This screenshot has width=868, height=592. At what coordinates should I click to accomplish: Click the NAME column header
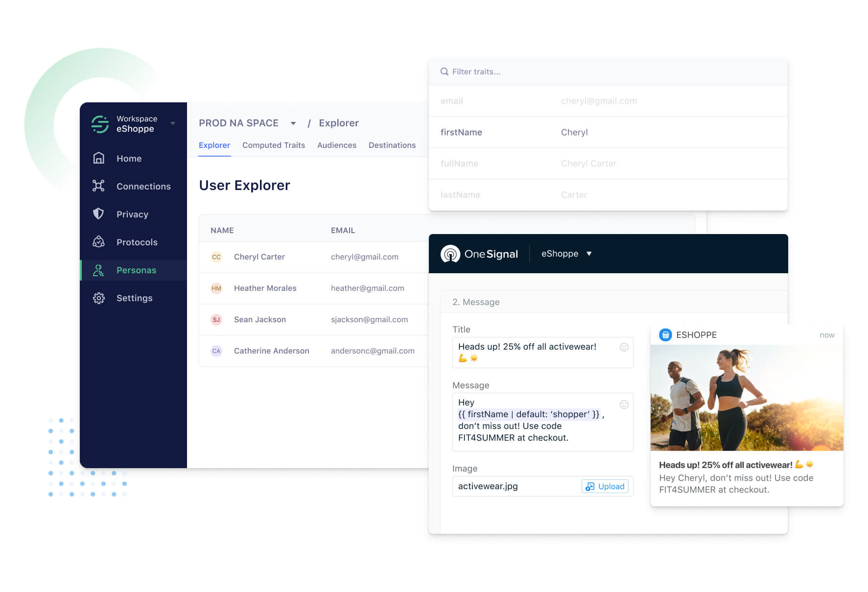[x=222, y=230]
